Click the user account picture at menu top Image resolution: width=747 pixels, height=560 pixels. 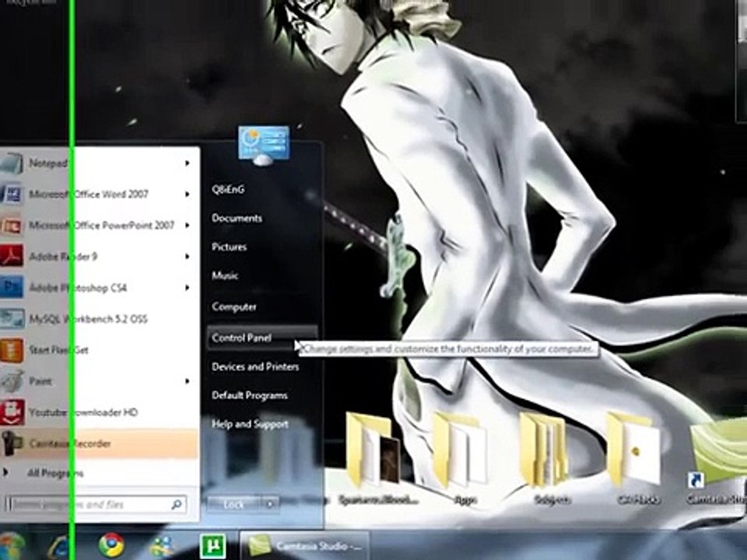(x=264, y=145)
